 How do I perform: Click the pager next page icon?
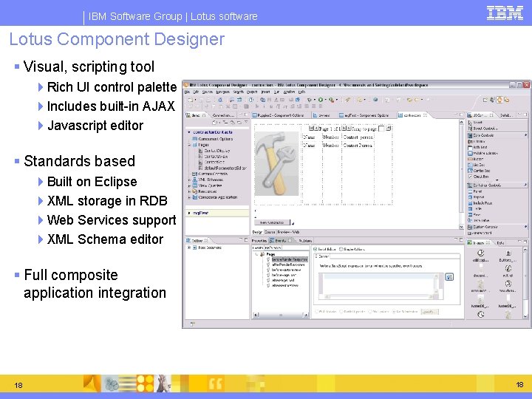344,129
